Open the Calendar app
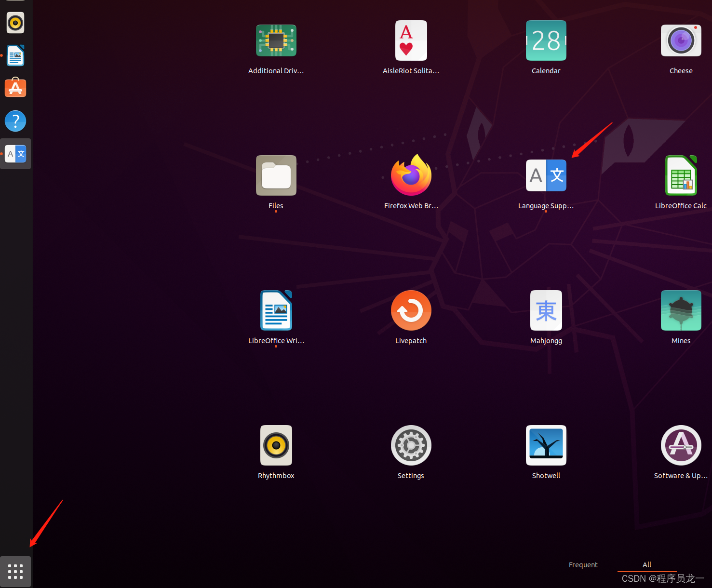This screenshot has width=712, height=588. [546, 41]
